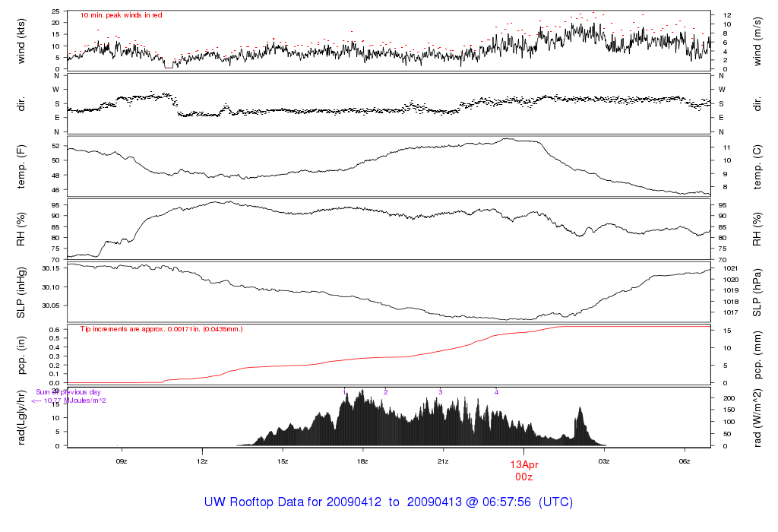Click the '21z' time axis label
The image size is (778, 532).
(443, 461)
